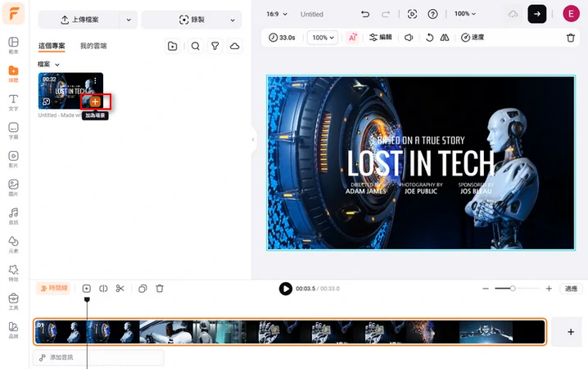Image resolution: width=588 pixels, height=369 pixels.
Task: Toggle the timeline (時間線) mode button
Action: coord(54,289)
